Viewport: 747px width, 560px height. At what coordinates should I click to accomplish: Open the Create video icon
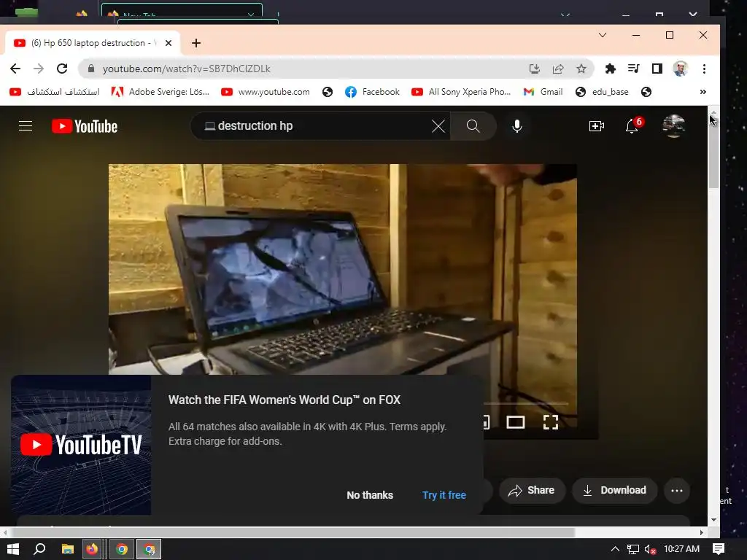coord(597,125)
